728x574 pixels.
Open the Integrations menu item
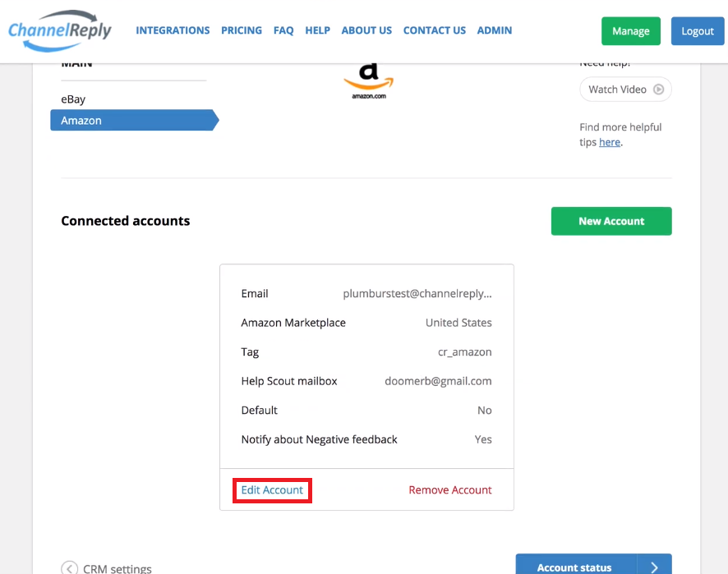[173, 30]
